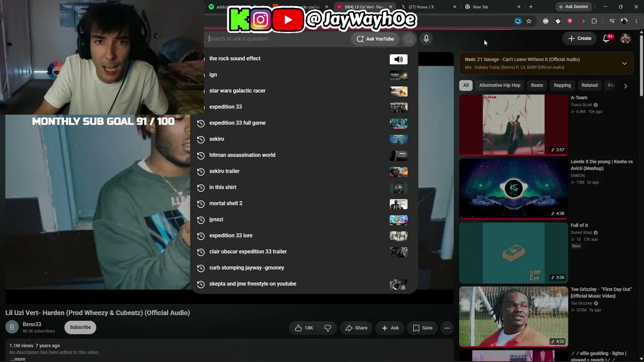Choose 'ign' search suggestion
The height and width of the screenshot is (362, 644).
pos(304,75)
